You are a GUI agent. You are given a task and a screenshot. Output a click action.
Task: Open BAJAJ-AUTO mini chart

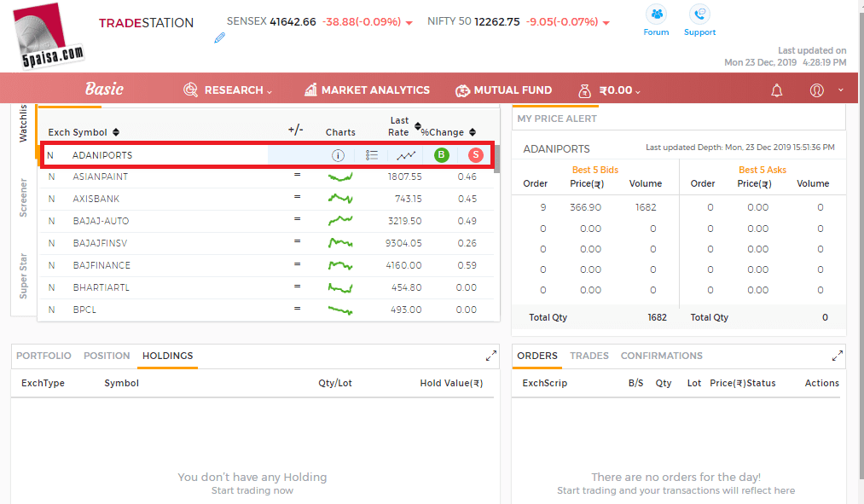pos(340,220)
